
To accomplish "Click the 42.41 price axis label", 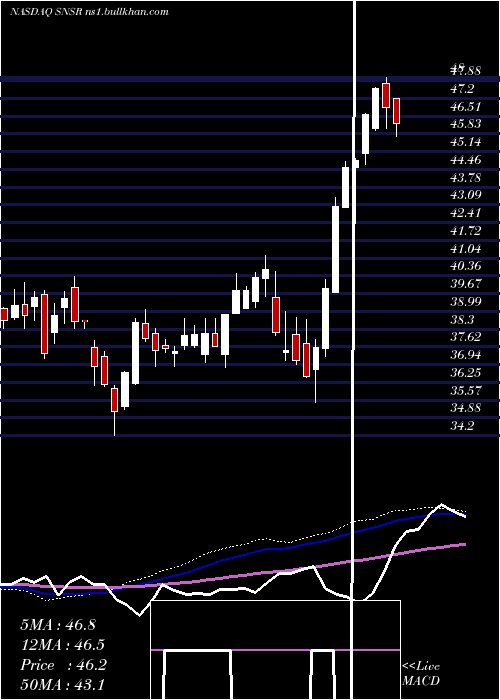I will point(466,213).
